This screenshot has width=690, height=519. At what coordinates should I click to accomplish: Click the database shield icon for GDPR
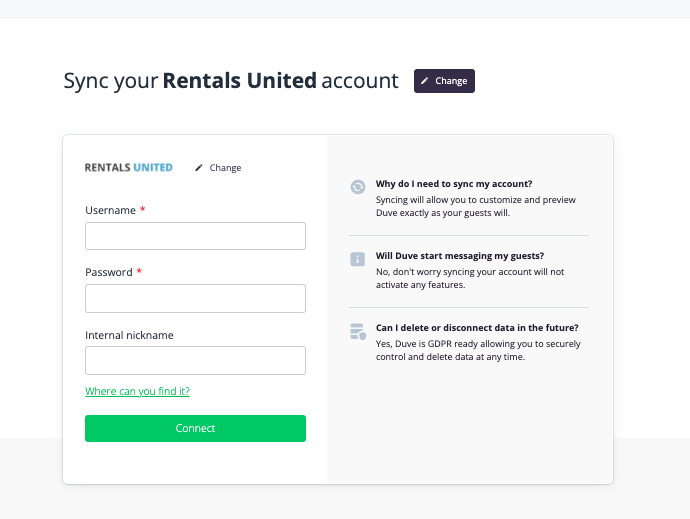click(x=358, y=331)
